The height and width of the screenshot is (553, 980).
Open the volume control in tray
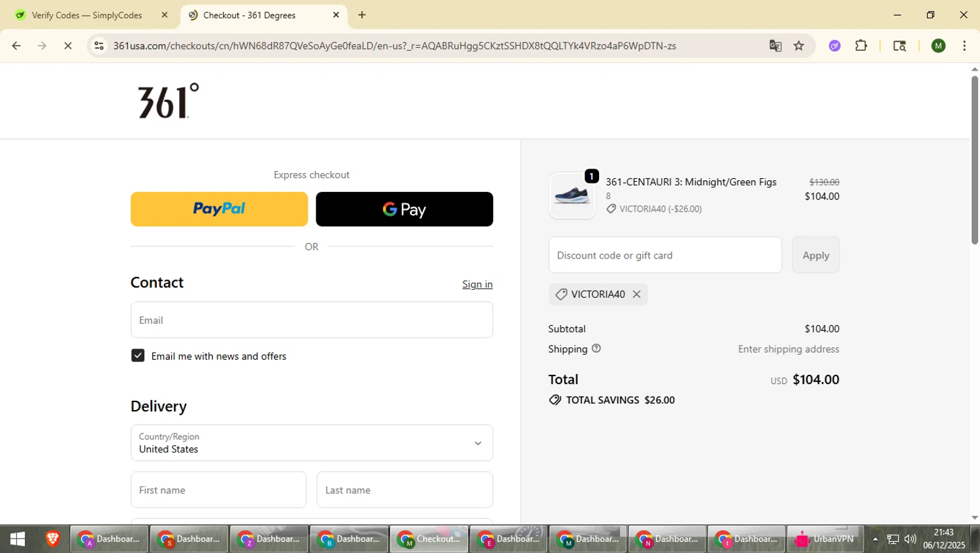910,539
